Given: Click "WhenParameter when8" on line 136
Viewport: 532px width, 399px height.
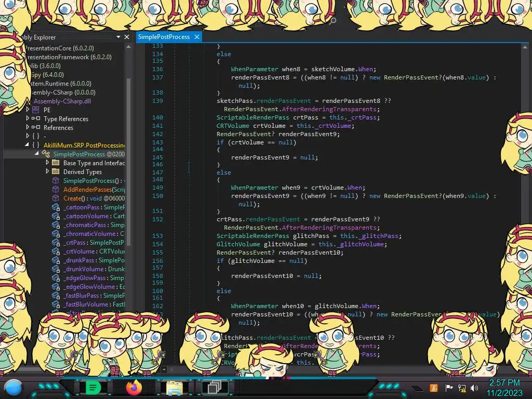Looking at the screenshot, I should [x=265, y=69].
